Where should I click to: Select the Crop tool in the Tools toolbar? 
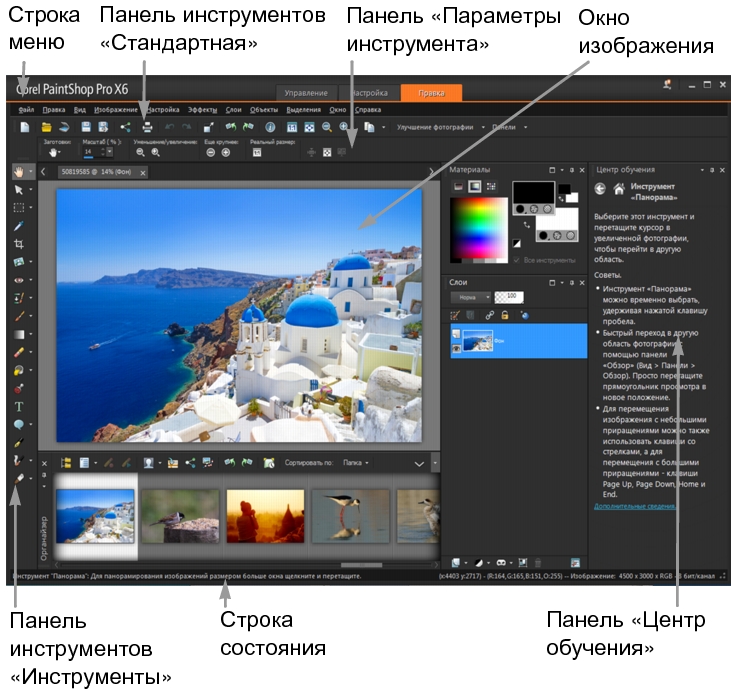pyautogui.click(x=19, y=243)
